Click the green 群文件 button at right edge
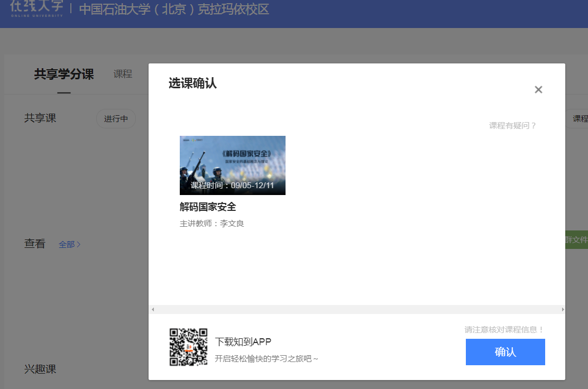The image size is (588, 389). [576, 240]
